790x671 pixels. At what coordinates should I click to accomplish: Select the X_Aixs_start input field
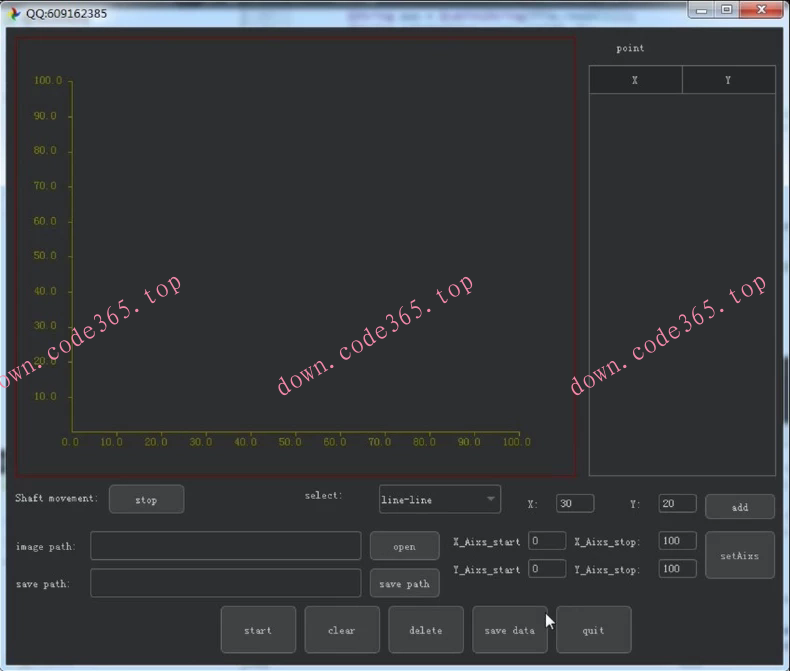547,541
